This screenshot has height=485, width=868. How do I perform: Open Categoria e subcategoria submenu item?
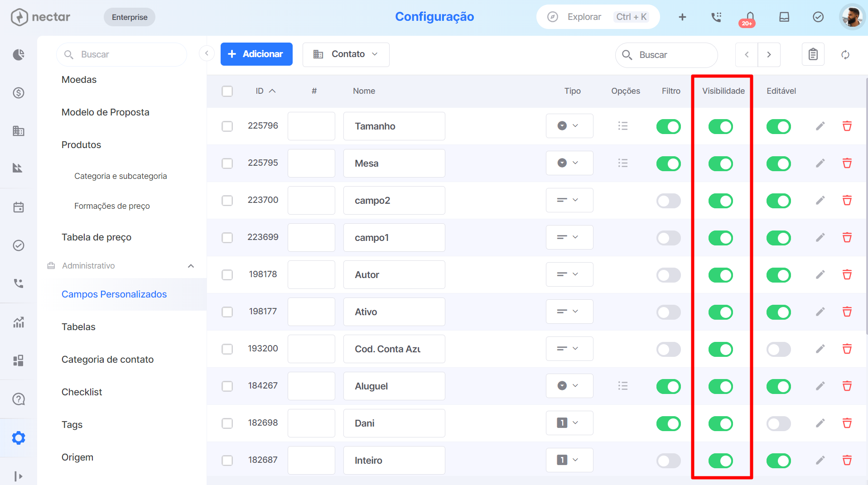click(121, 176)
